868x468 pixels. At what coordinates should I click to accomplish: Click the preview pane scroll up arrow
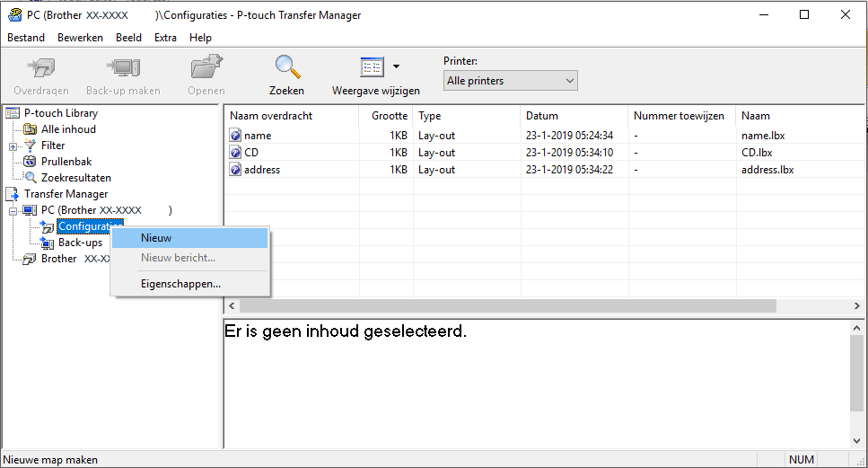857,328
